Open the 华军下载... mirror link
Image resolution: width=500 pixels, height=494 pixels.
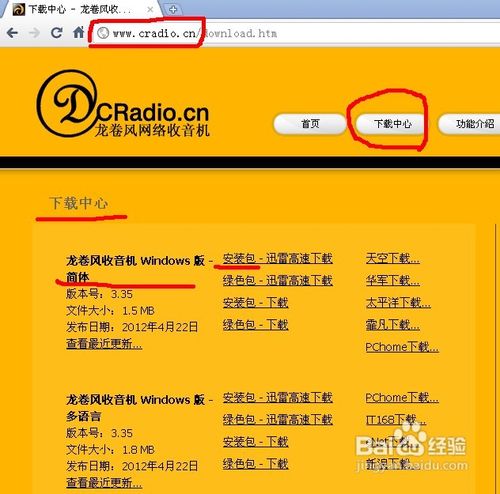(x=392, y=280)
